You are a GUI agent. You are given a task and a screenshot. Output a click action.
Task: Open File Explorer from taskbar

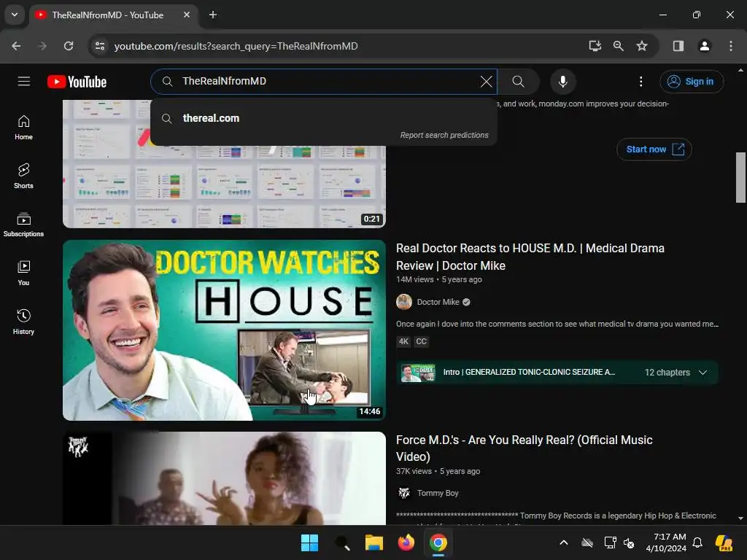(374, 542)
